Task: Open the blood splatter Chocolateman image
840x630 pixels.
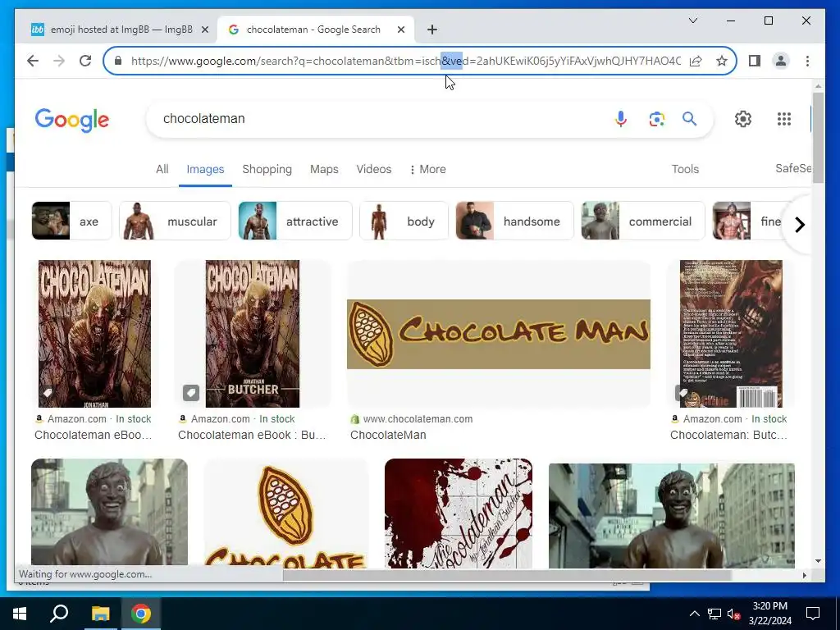Action: (x=459, y=514)
